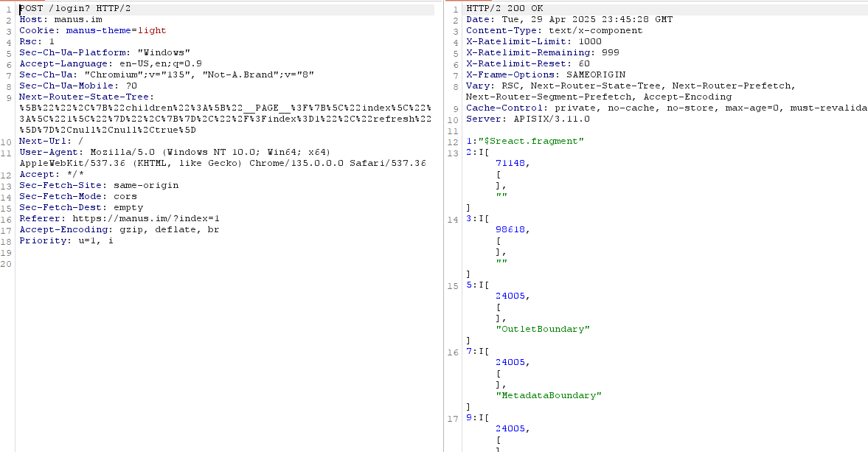Click the "X-Frame-Options: SAMEORIGIN" header
This screenshot has width=868, height=452.
pyautogui.click(x=545, y=74)
